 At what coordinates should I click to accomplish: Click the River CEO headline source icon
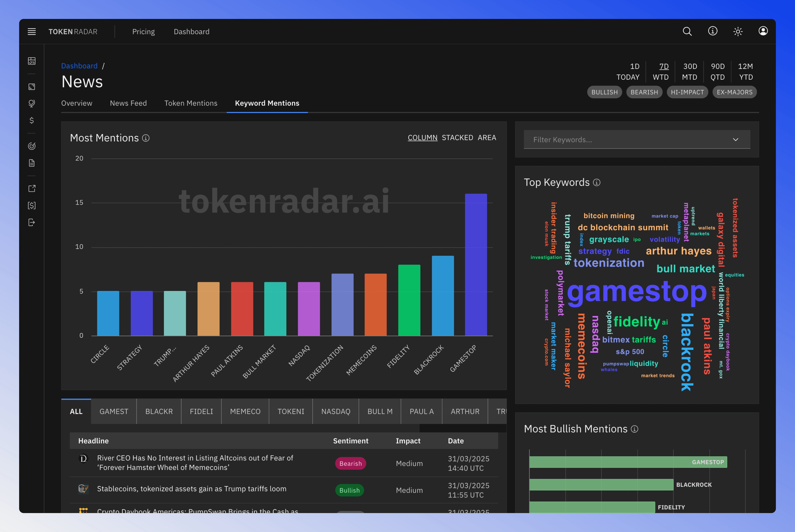click(x=83, y=459)
